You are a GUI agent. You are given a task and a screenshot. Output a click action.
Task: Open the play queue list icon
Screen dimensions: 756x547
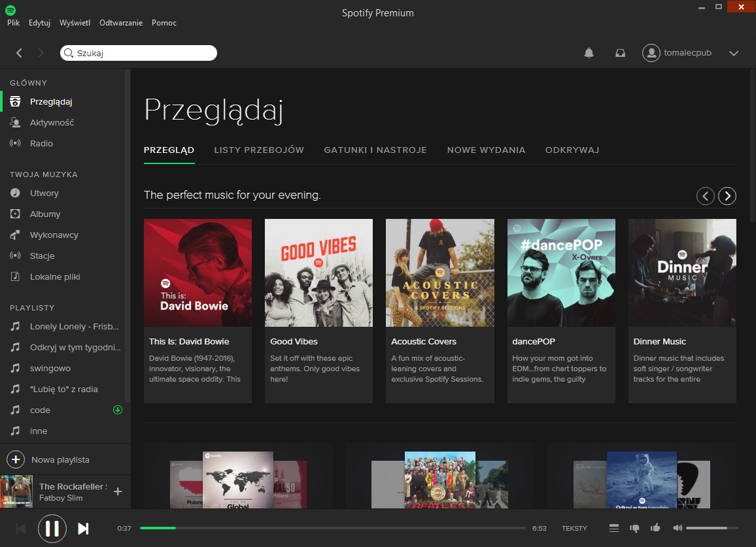(x=613, y=528)
